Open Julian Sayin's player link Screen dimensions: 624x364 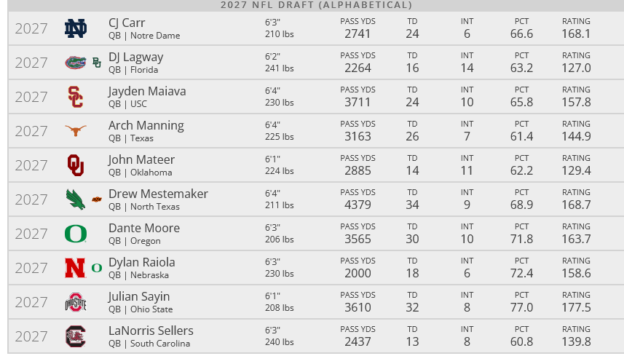(139, 296)
